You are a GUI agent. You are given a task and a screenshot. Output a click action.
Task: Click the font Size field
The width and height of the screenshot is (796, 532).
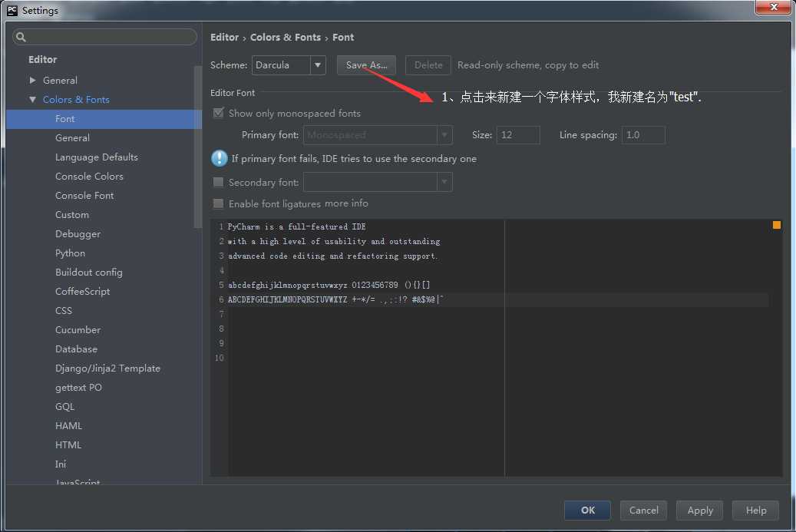point(518,135)
